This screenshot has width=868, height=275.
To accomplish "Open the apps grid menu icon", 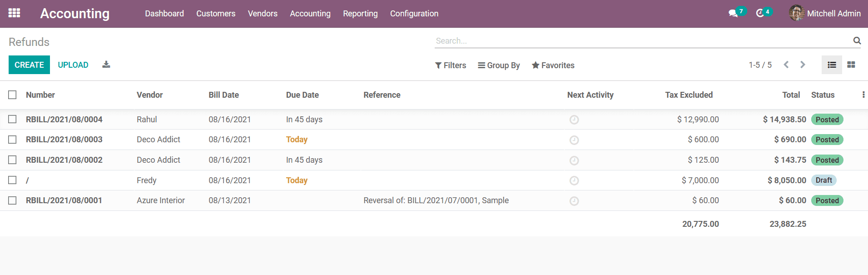I will 14,13.
